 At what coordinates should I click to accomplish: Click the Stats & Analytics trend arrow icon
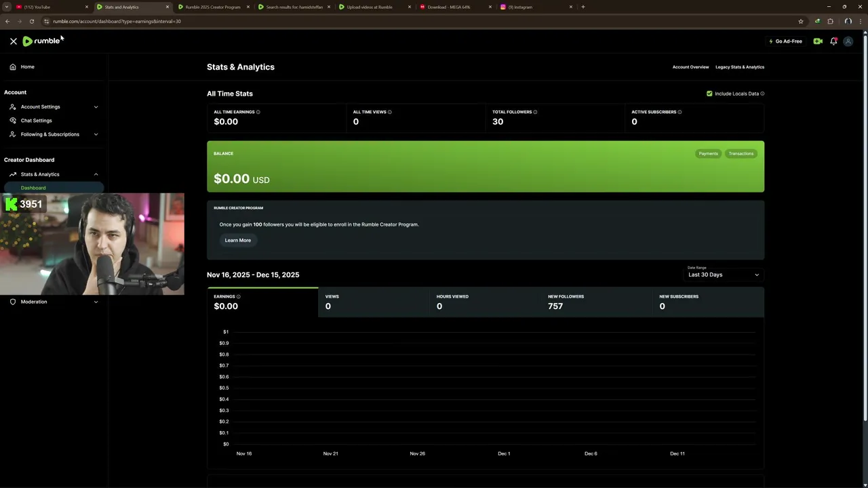pyautogui.click(x=13, y=174)
